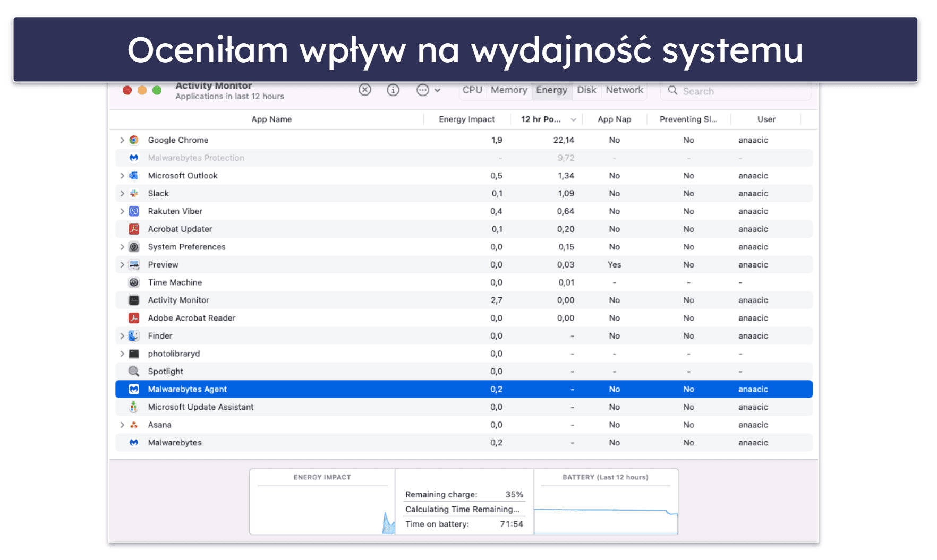Switch to the Network tab

[624, 90]
